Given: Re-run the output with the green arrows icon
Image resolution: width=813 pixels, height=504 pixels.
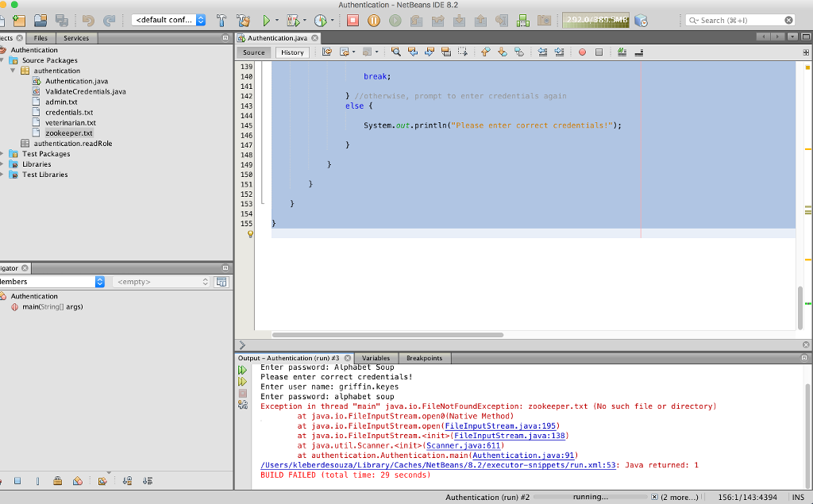Looking at the screenshot, I should click(x=243, y=370).
